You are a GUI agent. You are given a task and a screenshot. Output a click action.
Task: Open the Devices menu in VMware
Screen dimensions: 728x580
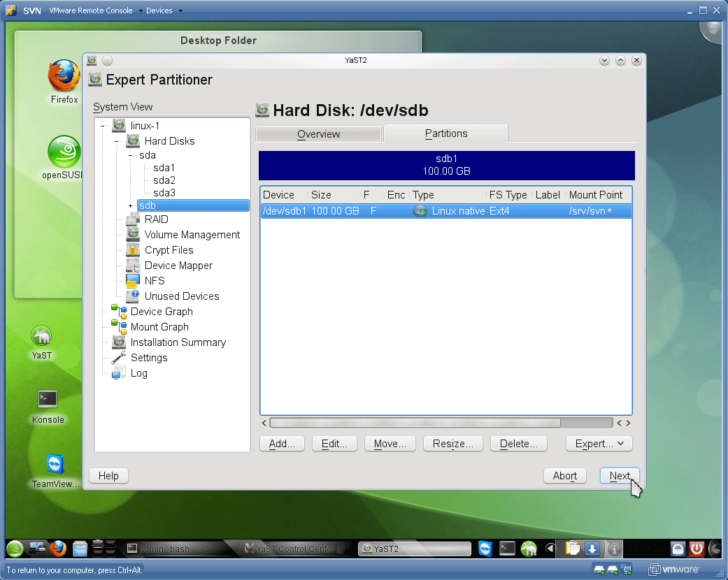coord(164,10)
